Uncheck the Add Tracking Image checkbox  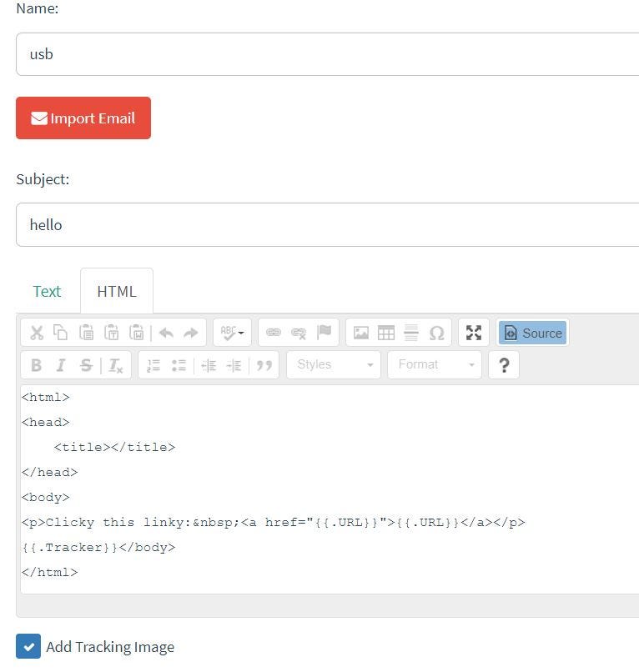coord(28,646)
